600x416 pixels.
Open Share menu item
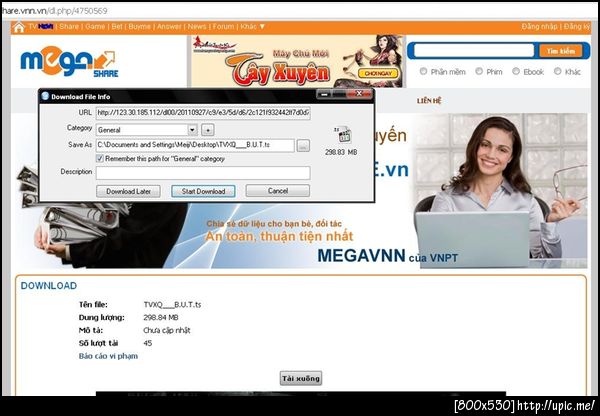tap(69, 26)
